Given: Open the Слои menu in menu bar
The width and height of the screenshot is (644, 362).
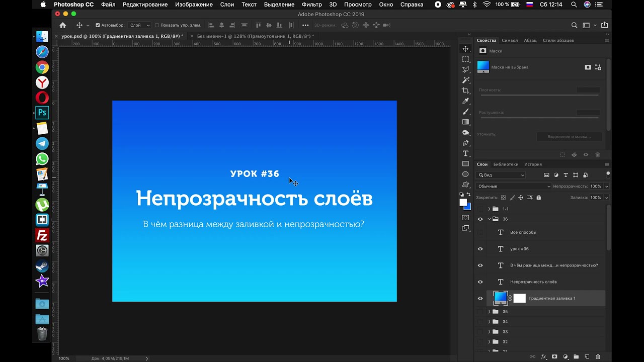Looking at the screenshot, I should [227, 5].
